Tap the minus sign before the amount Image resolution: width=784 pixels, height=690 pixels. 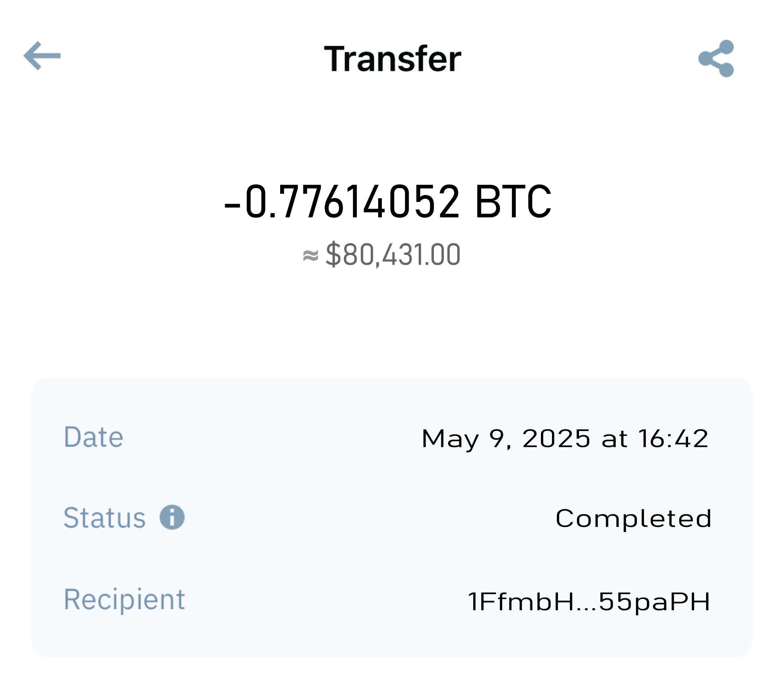[x=232, y=205]
